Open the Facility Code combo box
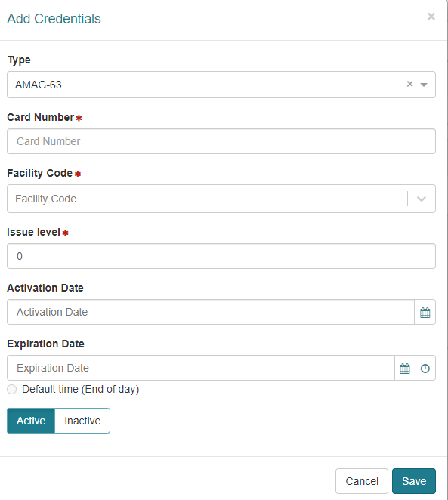Screen dimensions: 448x500 221,199
